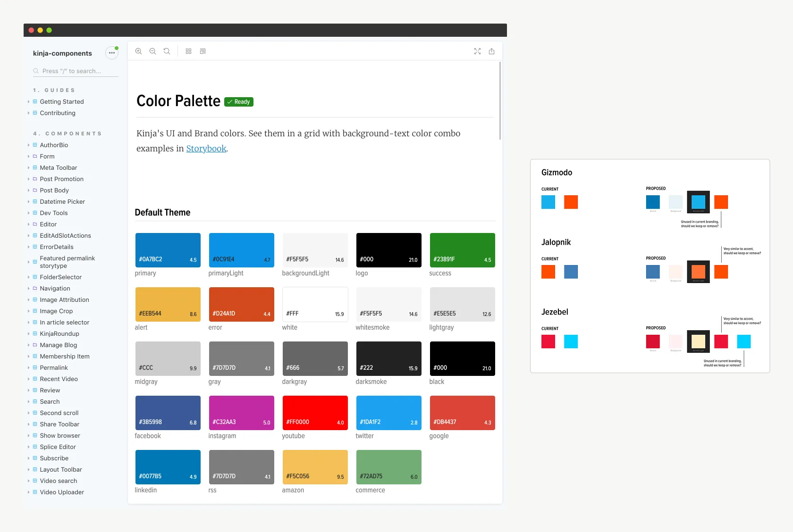Click the component icon beside Video Uploader
Screen dimensions: 793x532
tap(35, 492)
